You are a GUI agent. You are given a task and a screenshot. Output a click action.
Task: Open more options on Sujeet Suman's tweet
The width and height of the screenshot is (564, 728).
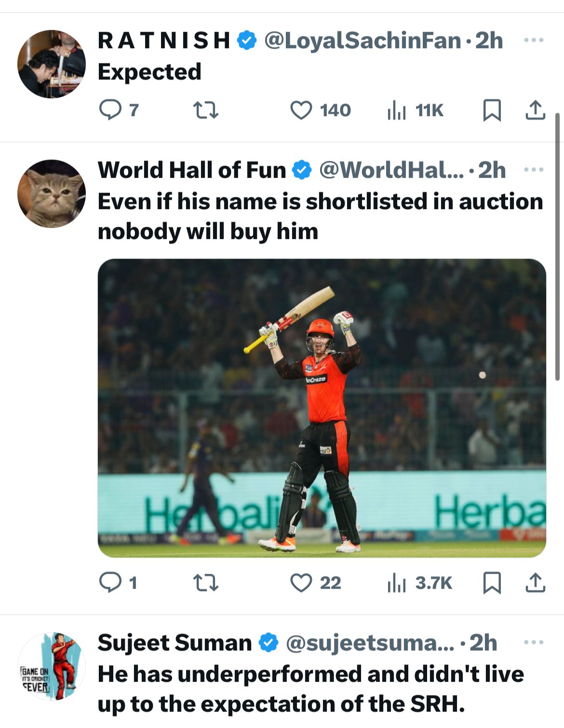coord(534,642)
